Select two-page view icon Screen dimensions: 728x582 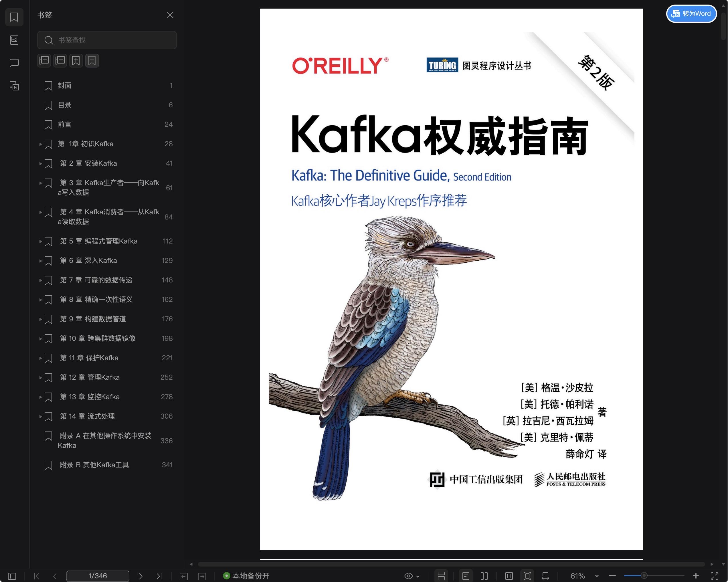pyautogui.click(x=484, y=576)
